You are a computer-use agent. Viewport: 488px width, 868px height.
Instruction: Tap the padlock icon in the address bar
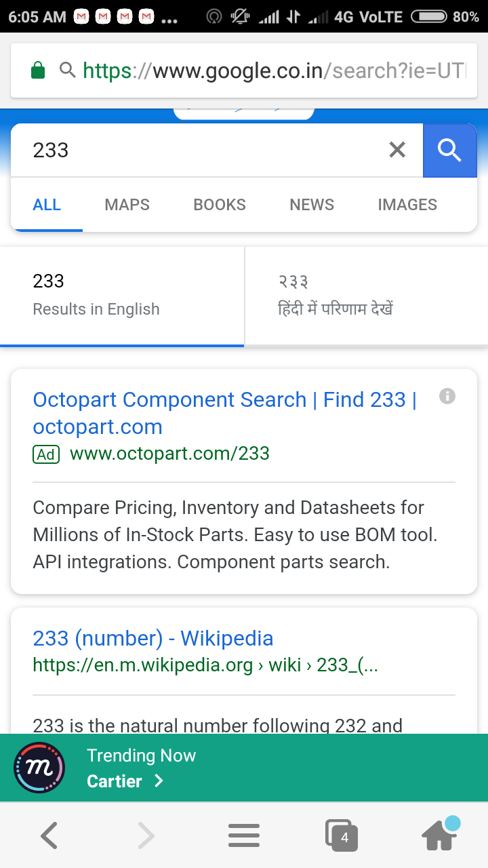pos(39,70)
